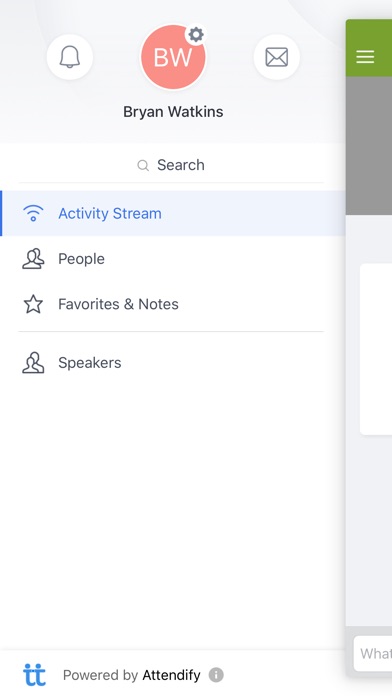Click the magnifier search icon
Screen dimensions: 392x696
point(143,166)
